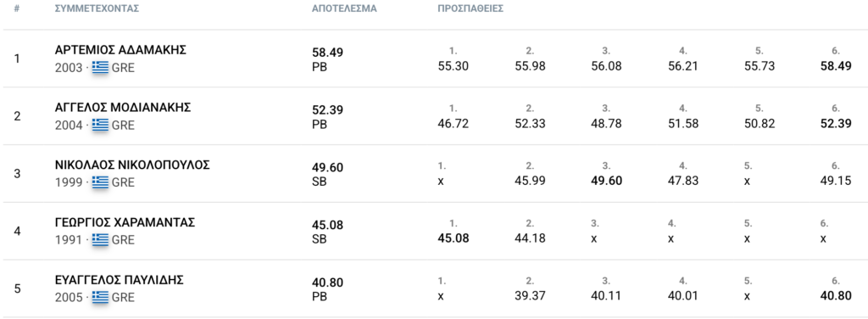Click the Greek flag under ΝΙΚΟΛΑΟΣ ΝΙΚΟΛΟΠΟΥΛΟΣ
The image size is (868, 319).
100,182
